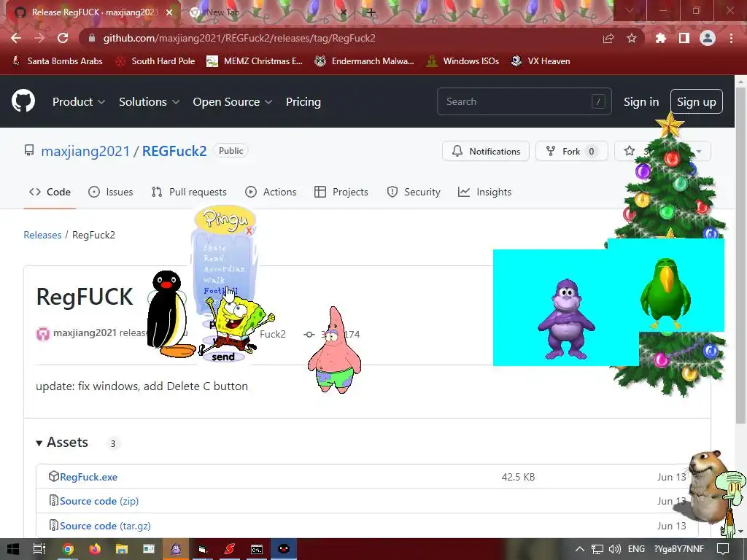The height and width of the screenshot is (560, 747).
Task: Go back with the browser back arrow
Action: pos(16,38)
